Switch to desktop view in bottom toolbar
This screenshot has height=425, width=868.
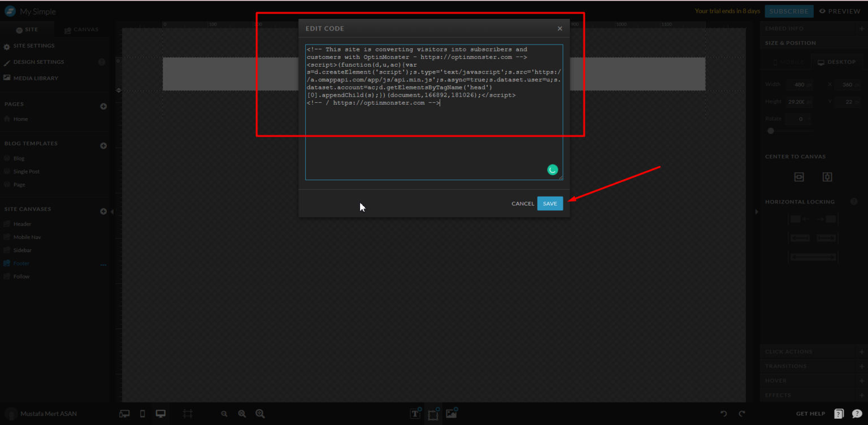pos(160,414)
